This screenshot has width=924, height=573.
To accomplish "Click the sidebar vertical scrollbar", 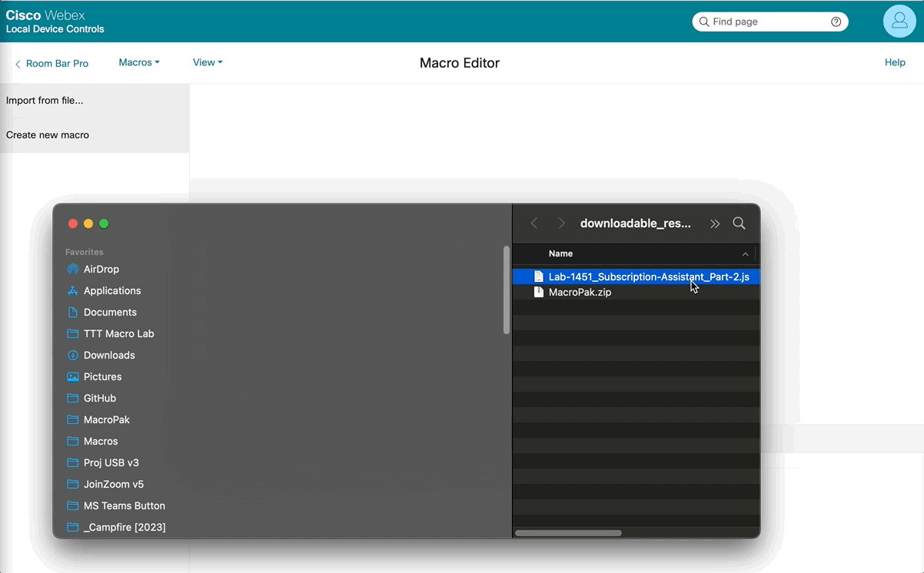I will tap(506, 290).
